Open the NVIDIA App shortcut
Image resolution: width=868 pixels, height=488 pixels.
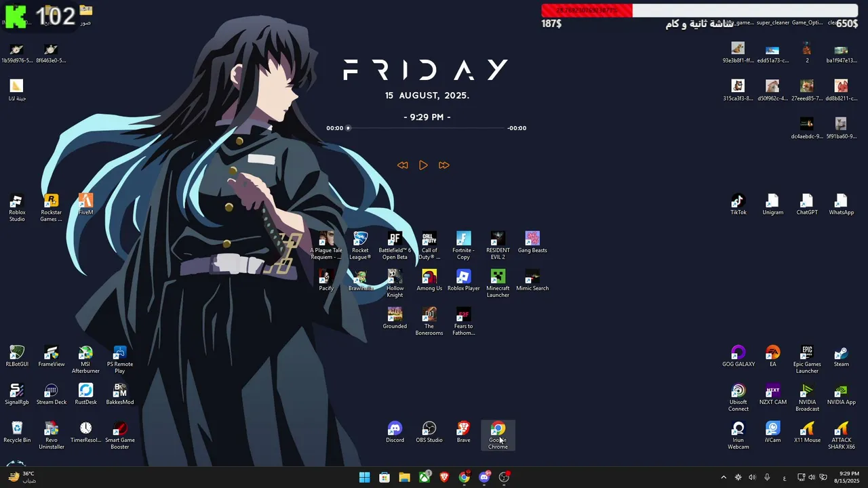tap(841, 394)
